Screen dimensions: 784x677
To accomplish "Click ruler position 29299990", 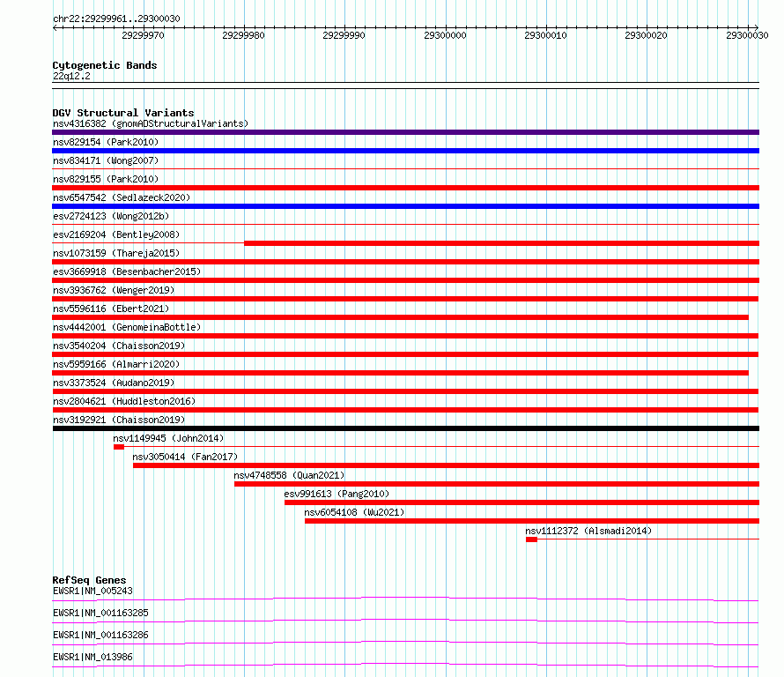I will coord(344,35).
